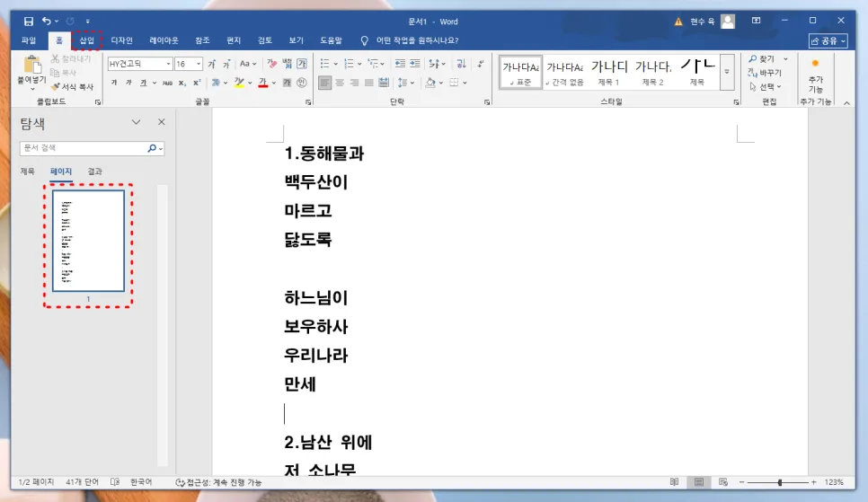The width and height of the screenshot is (868, 502).
Task: Click the zoom slider handle
Action: point(779,482)
